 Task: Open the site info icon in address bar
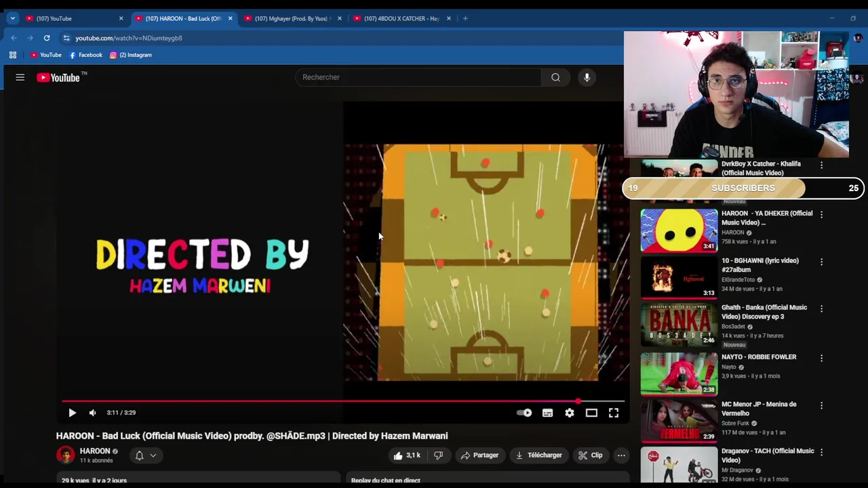[66, 38]
